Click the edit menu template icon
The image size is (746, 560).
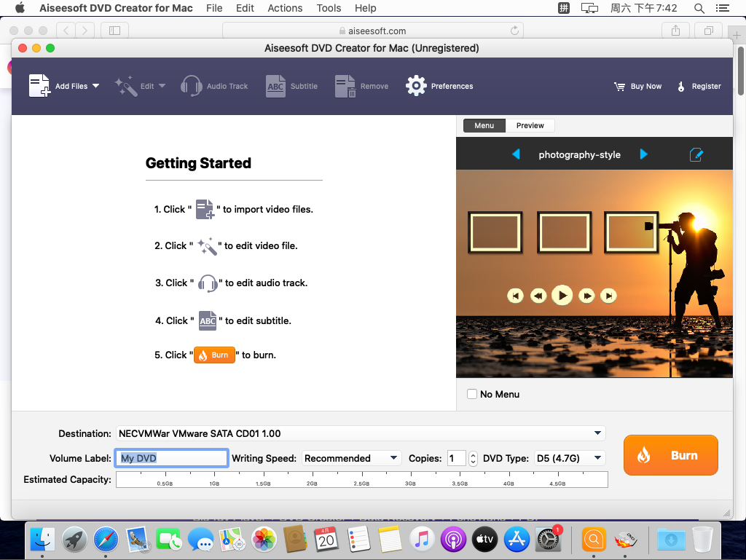(696, 154)
